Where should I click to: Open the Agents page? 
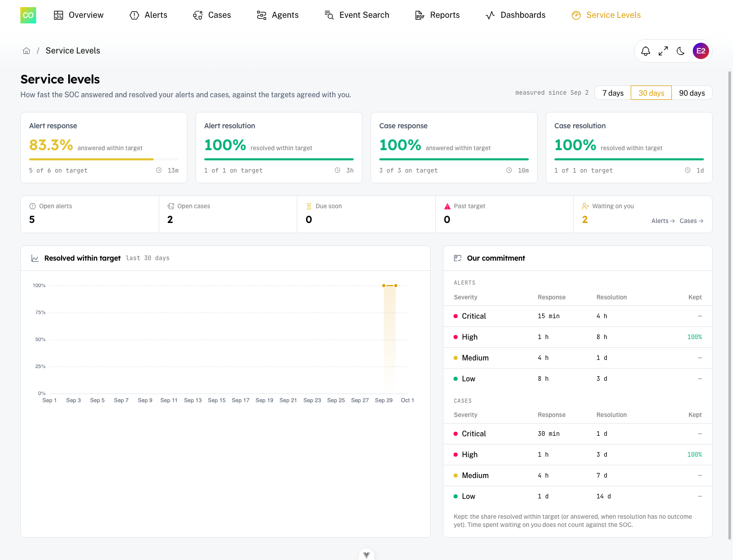point(278,15)
